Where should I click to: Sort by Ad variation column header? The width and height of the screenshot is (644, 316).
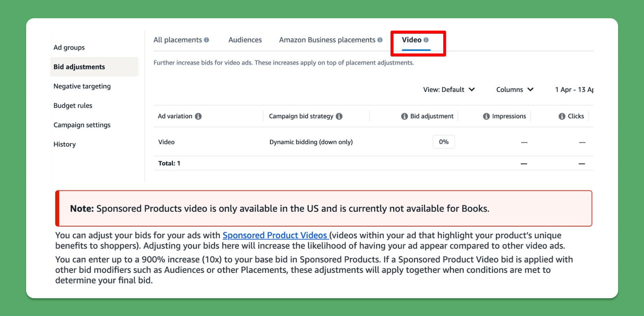[x=175, y=116]
